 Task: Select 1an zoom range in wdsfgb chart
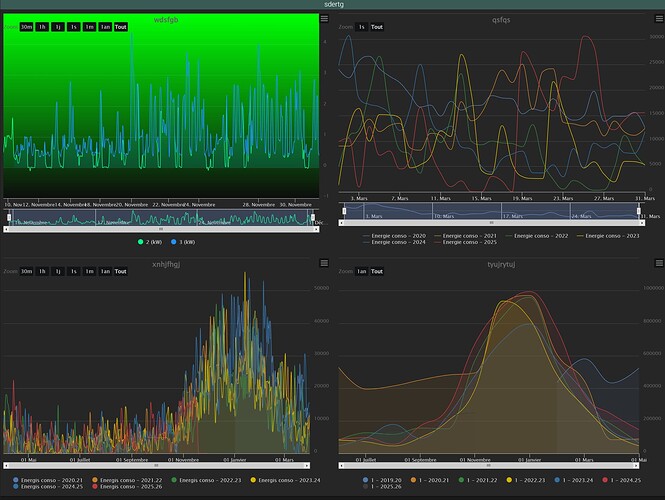point(105,27)
